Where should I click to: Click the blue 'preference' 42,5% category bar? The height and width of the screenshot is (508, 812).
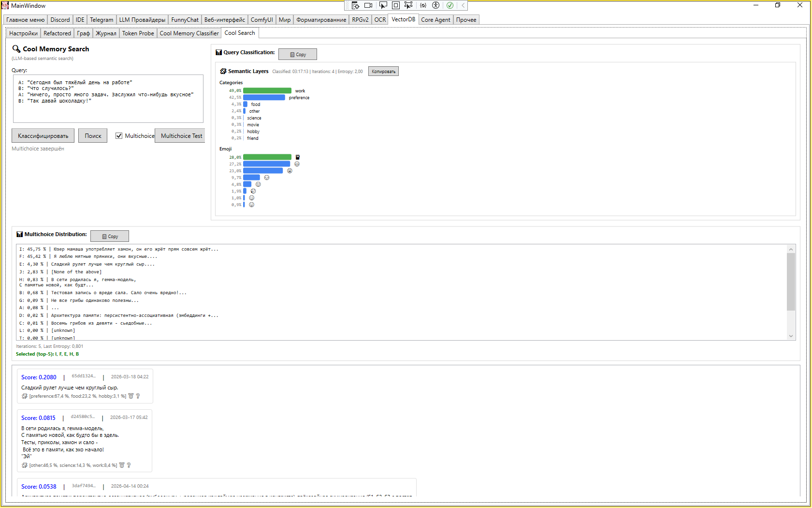[264, 97]
